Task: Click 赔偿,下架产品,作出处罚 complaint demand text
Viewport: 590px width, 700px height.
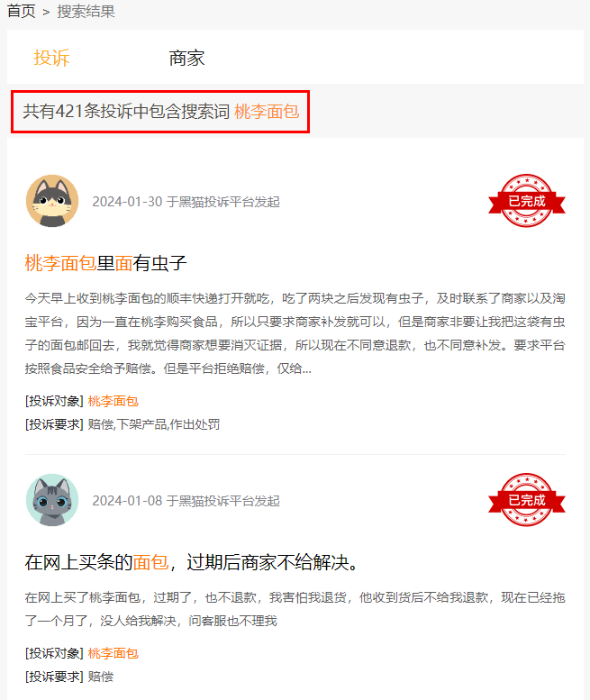Action: [153, 424]
